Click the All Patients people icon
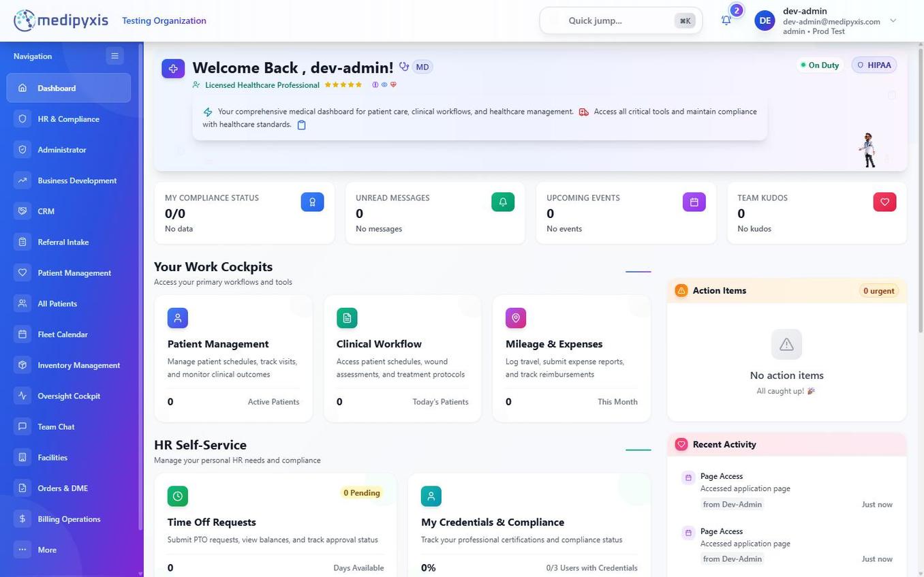Screen dimensions: 924x577 point(22,303)
